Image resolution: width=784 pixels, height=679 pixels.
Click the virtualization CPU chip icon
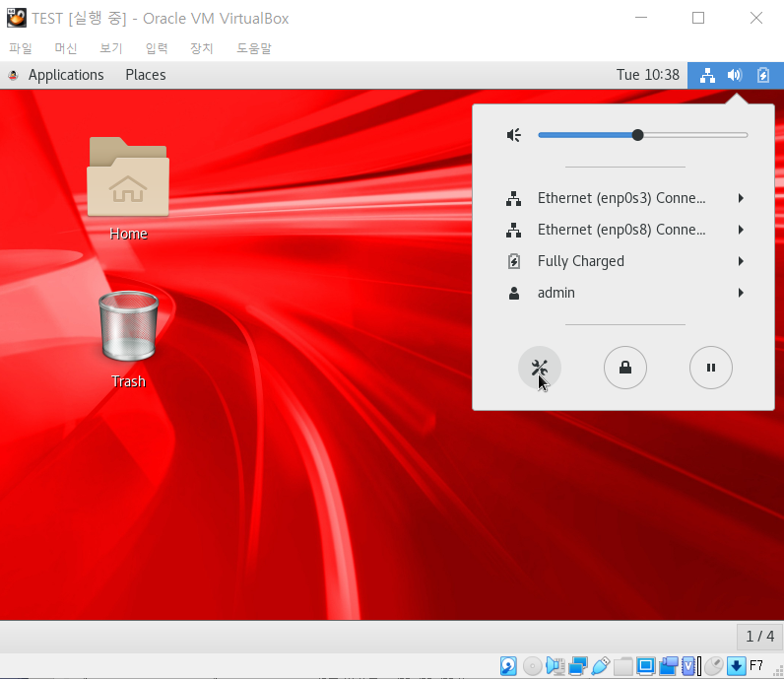(689, 666)
